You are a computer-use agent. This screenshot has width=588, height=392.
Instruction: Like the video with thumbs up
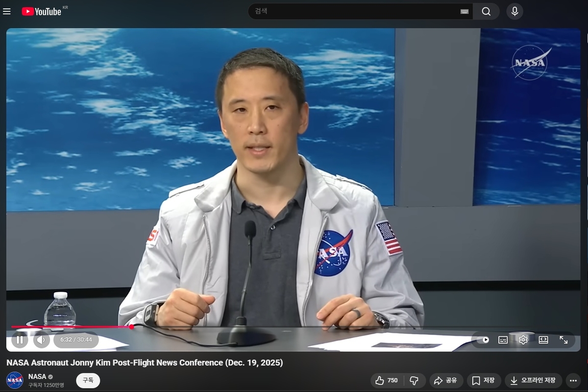click(x=387, y=380)
